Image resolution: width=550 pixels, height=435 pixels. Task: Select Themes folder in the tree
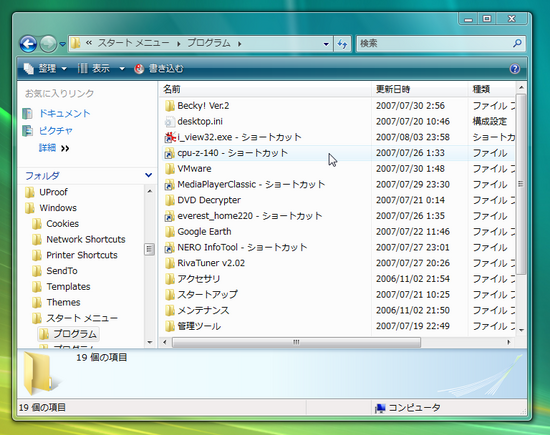click(63, 303)
